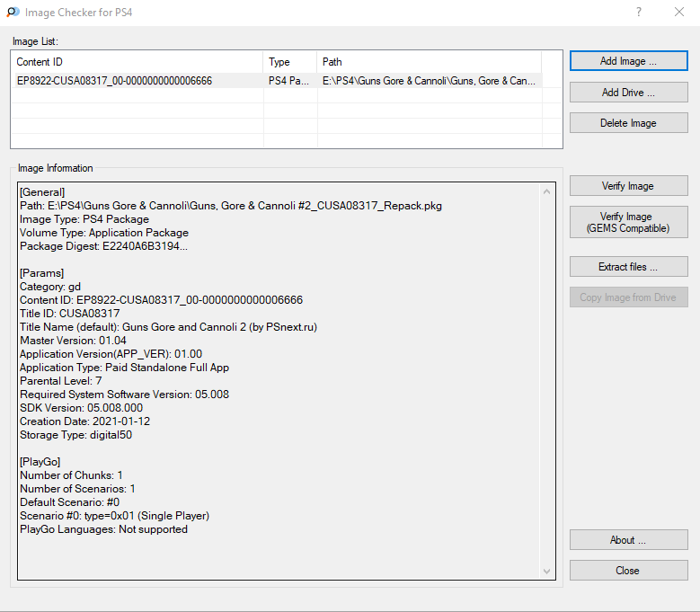This screenshot has height=612, width=700.
Task: Click the Path: E:\PS4 line in information
Action: (231, 205)
